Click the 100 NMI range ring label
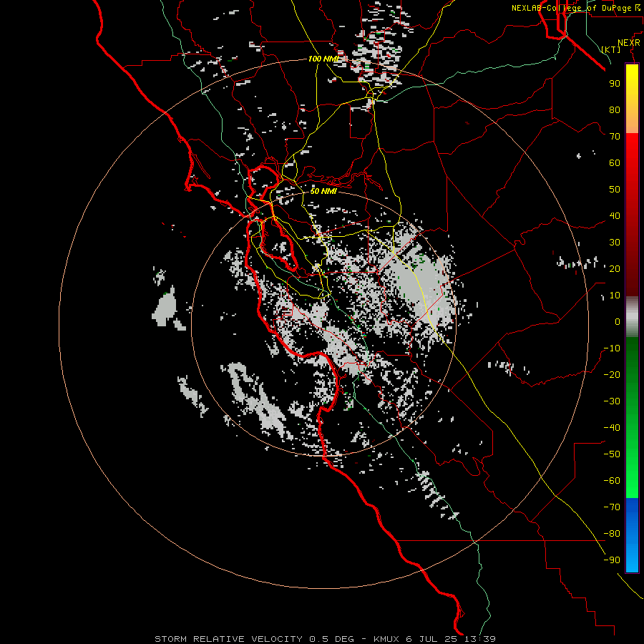This screenshot has width=644, height=644. (323, 59)
